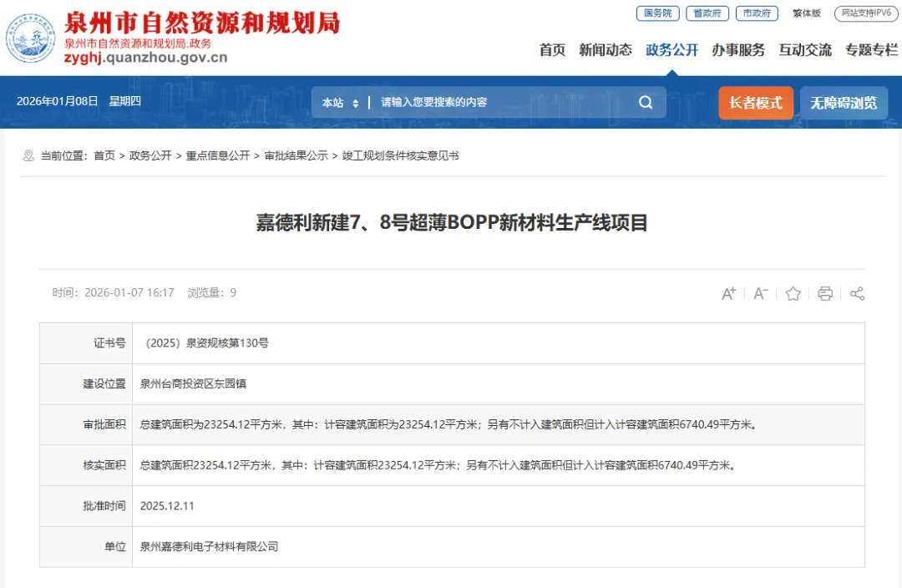
Task: Open the 互动交流 nav item
Action: click(805, 50)
